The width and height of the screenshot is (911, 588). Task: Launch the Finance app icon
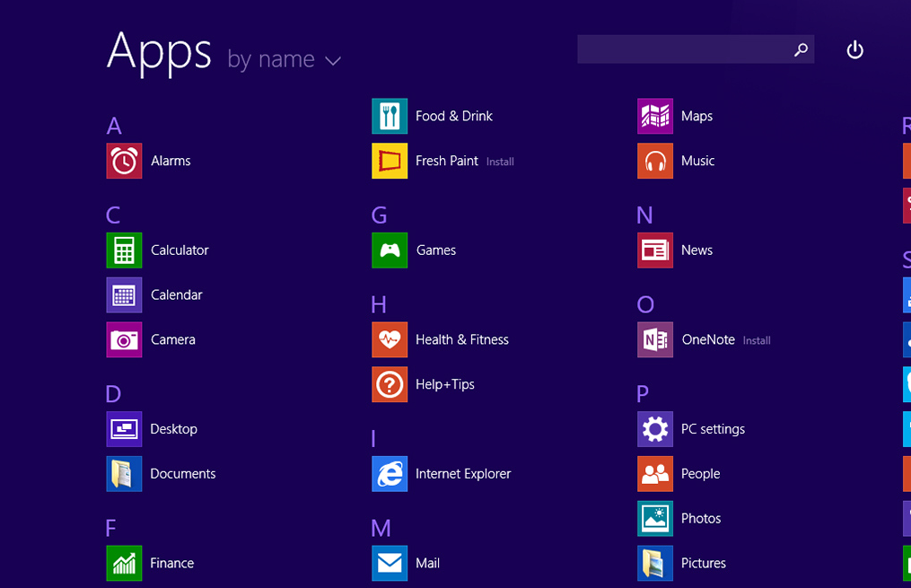[x=124, y=564]
